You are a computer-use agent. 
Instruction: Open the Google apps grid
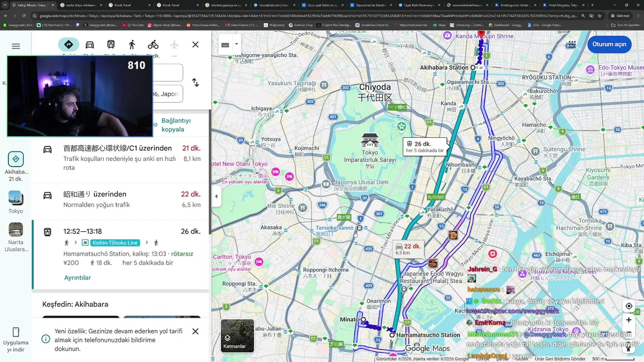tap(571, 45)
